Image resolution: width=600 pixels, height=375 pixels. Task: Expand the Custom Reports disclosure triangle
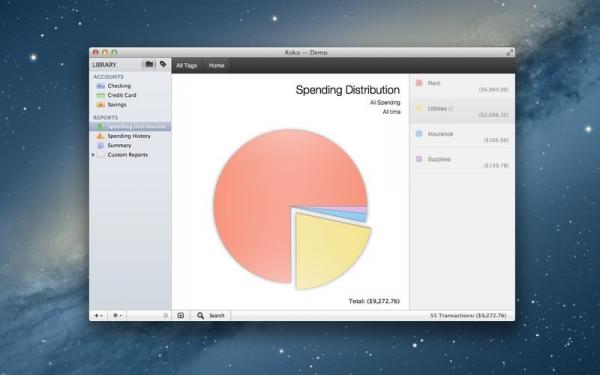pyautogui.click(x=93, y=155)
